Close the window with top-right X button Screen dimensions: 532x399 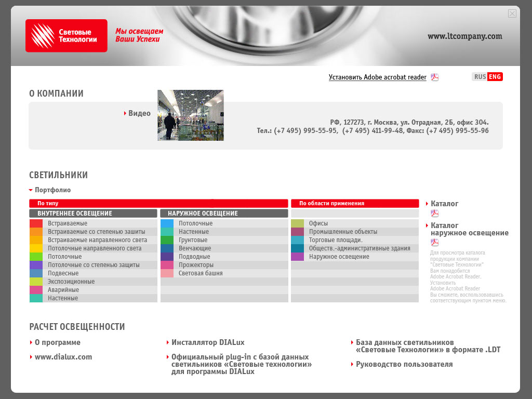[512, 14]
